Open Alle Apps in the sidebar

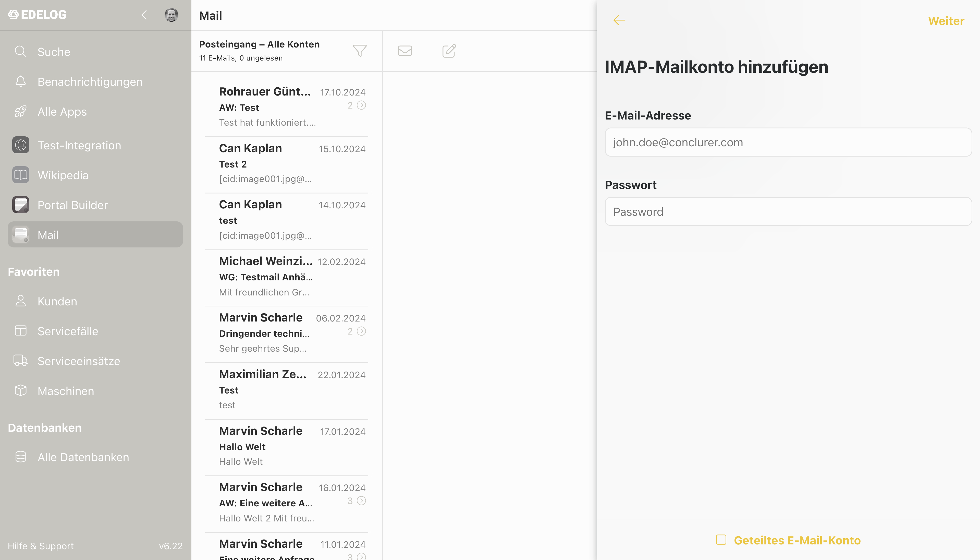pyautogui.click(x=95, y=112)
